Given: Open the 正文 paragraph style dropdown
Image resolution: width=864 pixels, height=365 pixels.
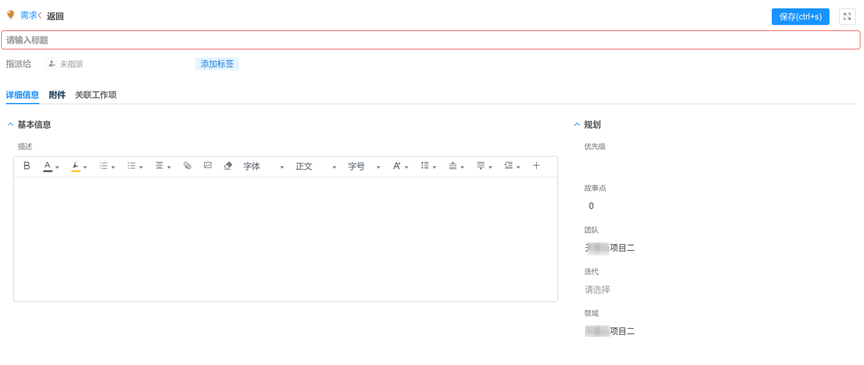Looking at the screenshot, I should point(316,167).
